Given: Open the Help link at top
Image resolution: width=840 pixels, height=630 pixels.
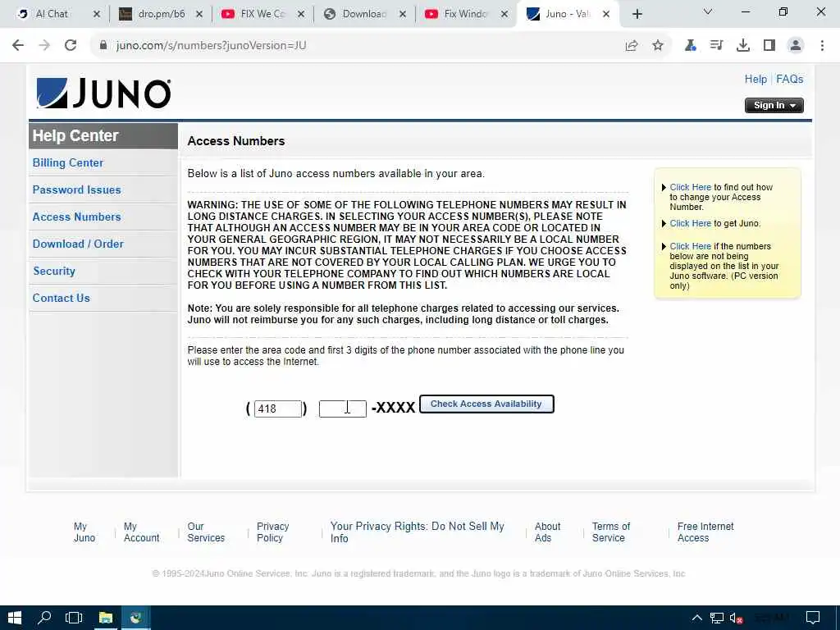Looking at the screenshot, I should (756, 80).
